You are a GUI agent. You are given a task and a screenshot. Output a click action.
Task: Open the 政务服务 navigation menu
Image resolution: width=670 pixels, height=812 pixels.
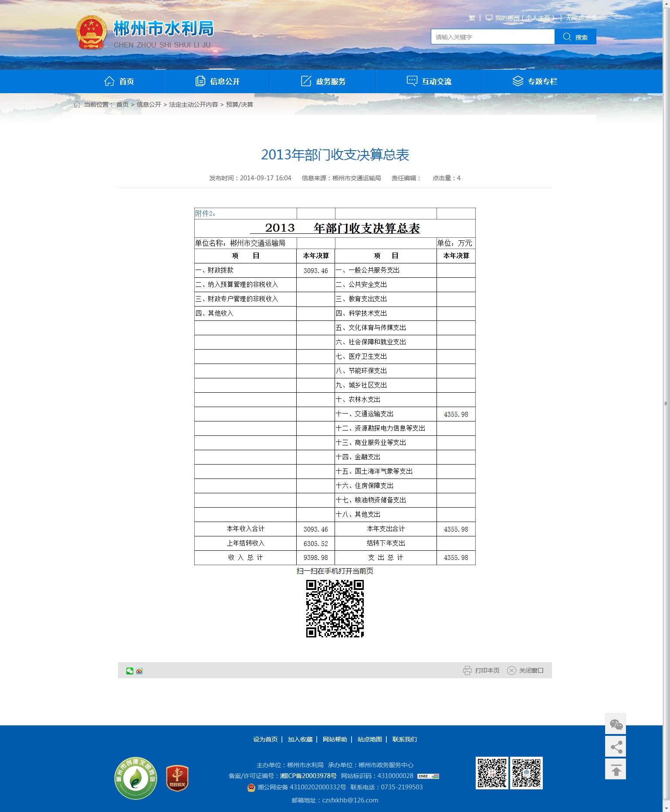coord(323,81)
